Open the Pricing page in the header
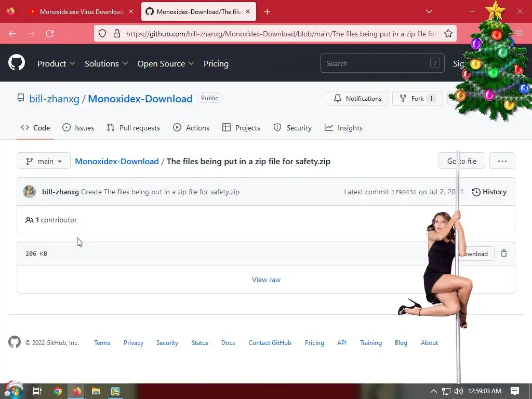 tap(216, 63)
